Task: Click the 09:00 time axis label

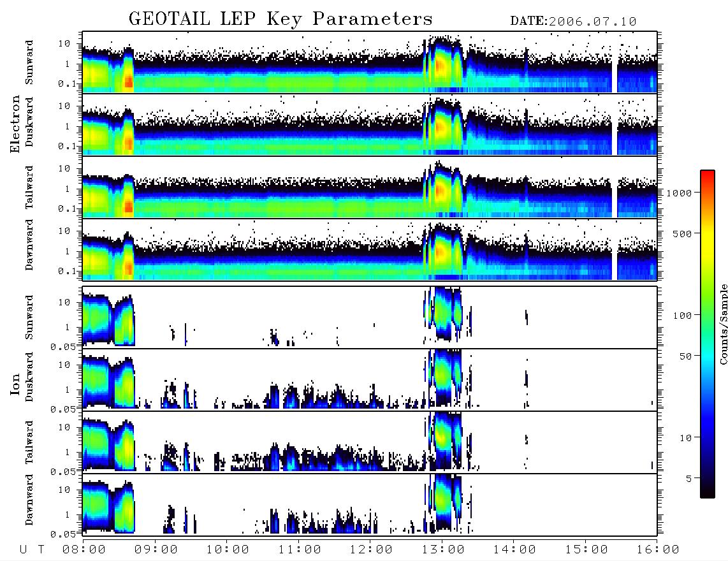Action: (x=156, y=550)
